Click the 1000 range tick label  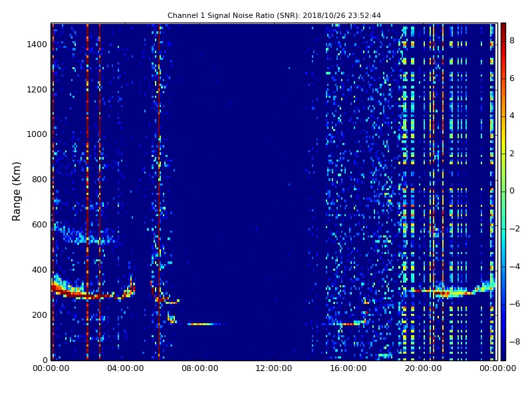[37, 134]
